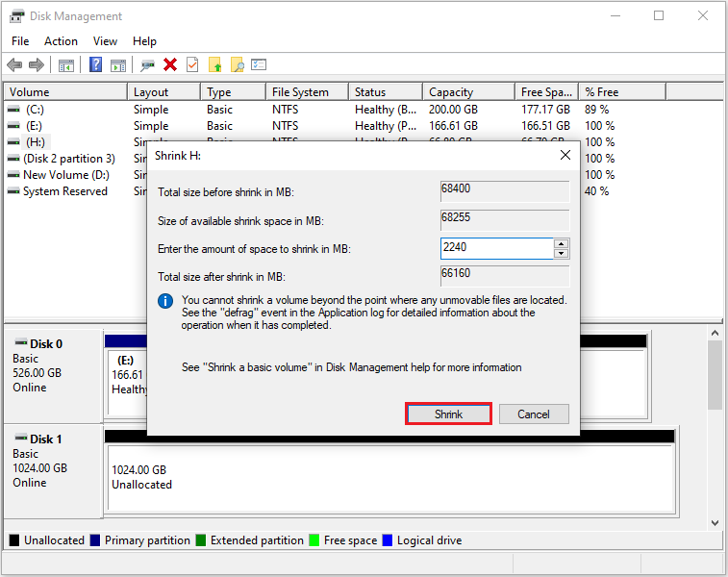Image resolution: width=728 pixels, height=577 pixels.
Task: Click the bright green Free space swatch
Action: (314, 540)
